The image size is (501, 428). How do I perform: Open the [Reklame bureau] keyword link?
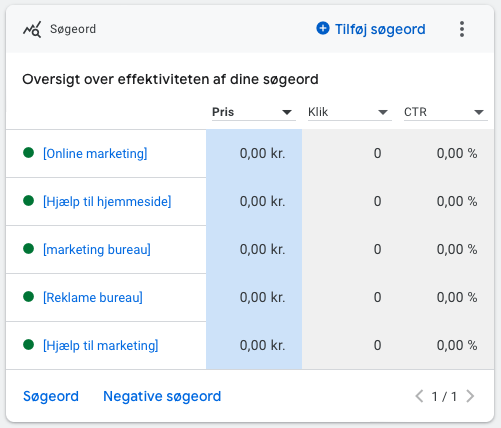coord(93,298)
